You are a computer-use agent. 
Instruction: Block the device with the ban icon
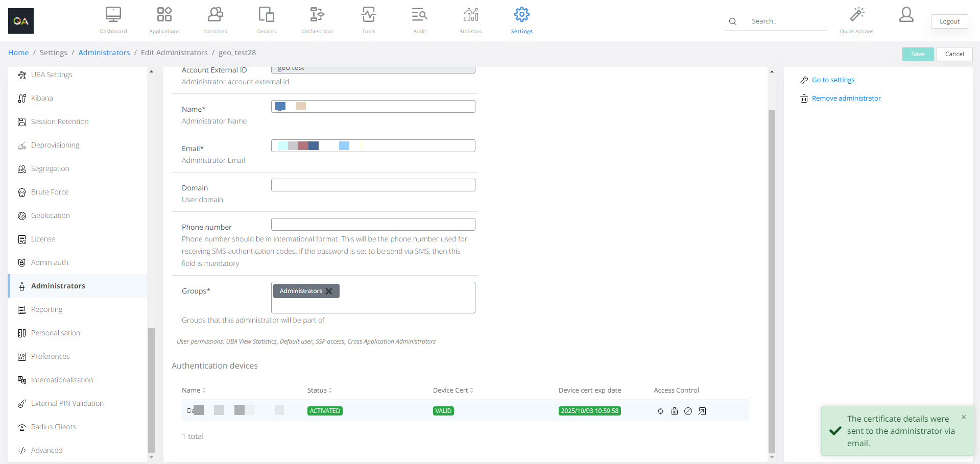(688, 411)
